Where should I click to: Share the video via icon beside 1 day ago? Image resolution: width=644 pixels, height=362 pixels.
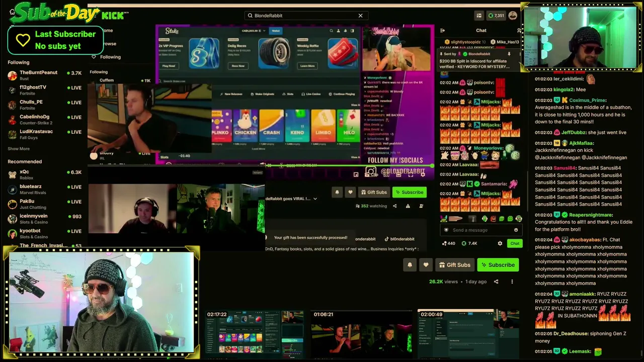[x=496, y=282]
